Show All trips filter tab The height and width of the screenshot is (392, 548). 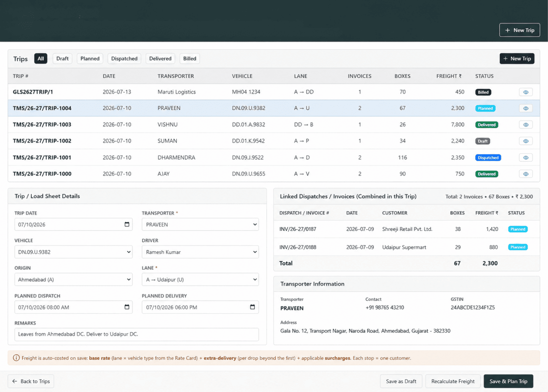pyautogui.click(x=41, y=58)
